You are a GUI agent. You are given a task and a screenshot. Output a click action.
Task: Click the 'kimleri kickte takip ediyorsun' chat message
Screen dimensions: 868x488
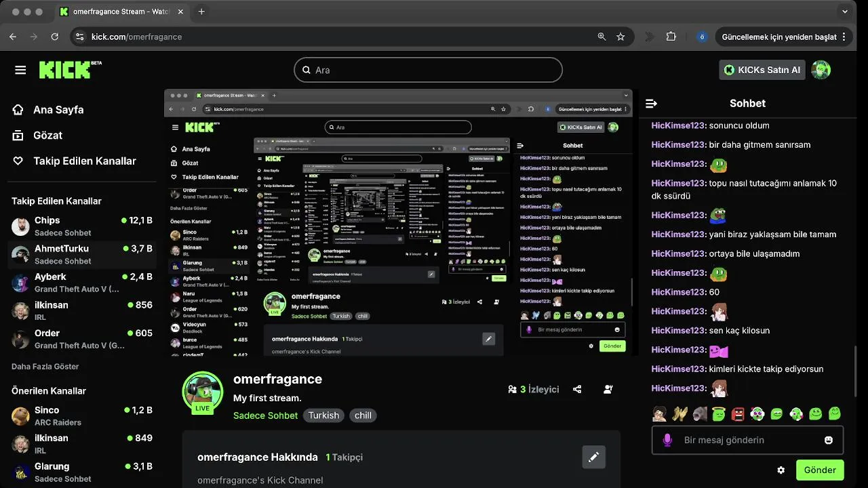tap(766, 369)
